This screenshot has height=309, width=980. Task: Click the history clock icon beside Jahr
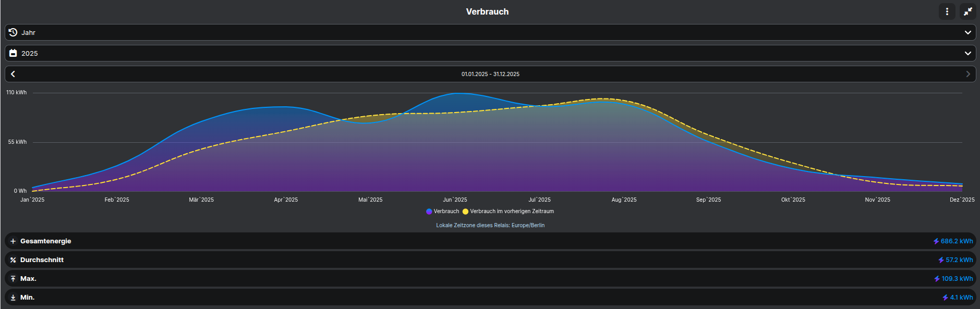(13, 32)
